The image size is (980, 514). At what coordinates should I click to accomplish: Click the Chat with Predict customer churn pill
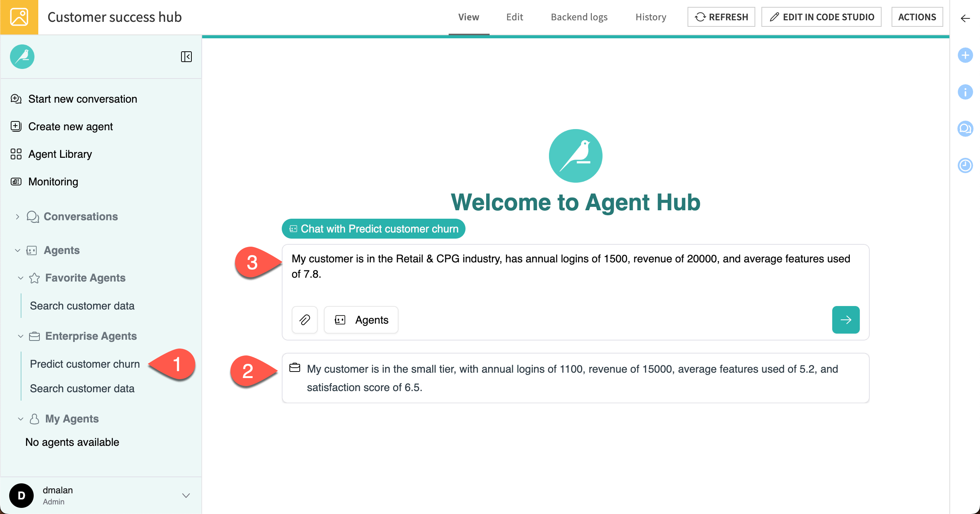tap(373, 229)
